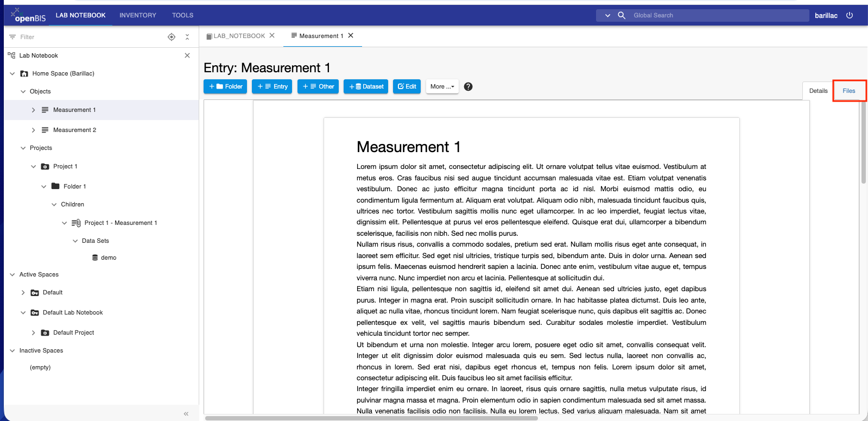Expand the Measurement 2 tree node

click(33, 130)
